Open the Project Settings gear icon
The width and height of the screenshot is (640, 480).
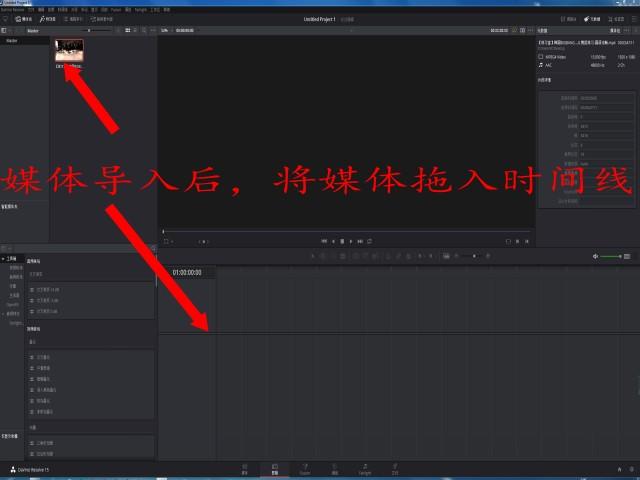631,470
